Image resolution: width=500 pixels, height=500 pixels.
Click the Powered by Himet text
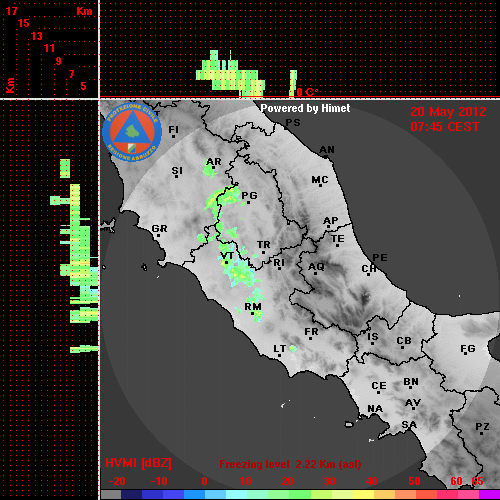click(x=305, y=108)
